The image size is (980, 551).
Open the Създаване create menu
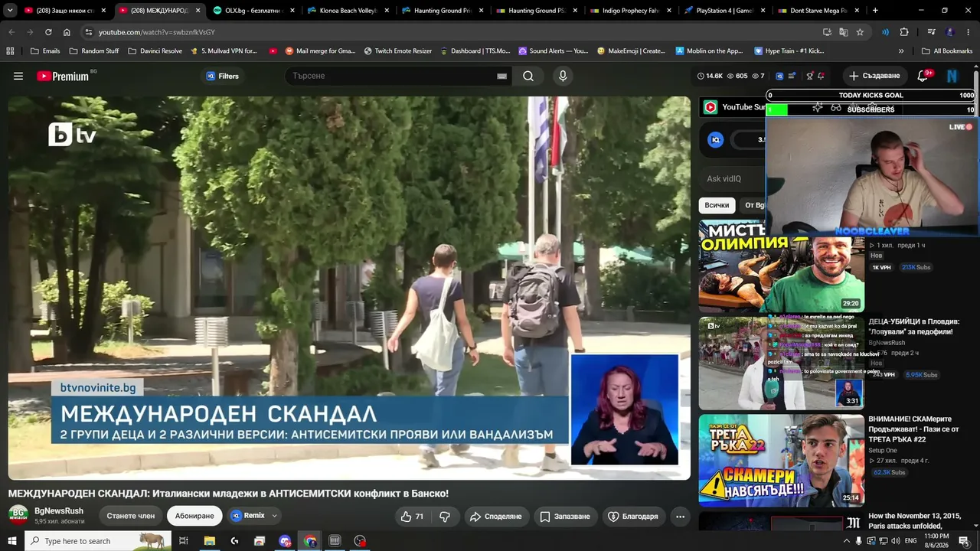pos(874,77)
